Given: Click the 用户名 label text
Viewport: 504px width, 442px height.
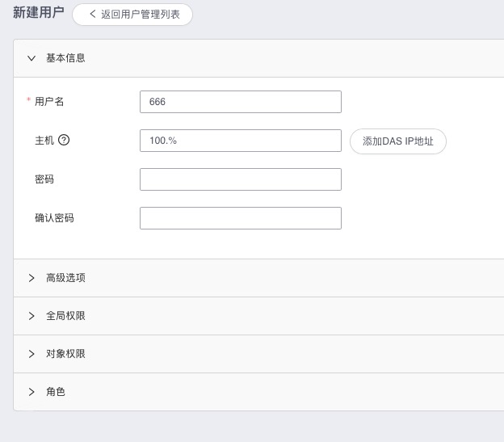Looking at the screenshot, I should point(49,102).
